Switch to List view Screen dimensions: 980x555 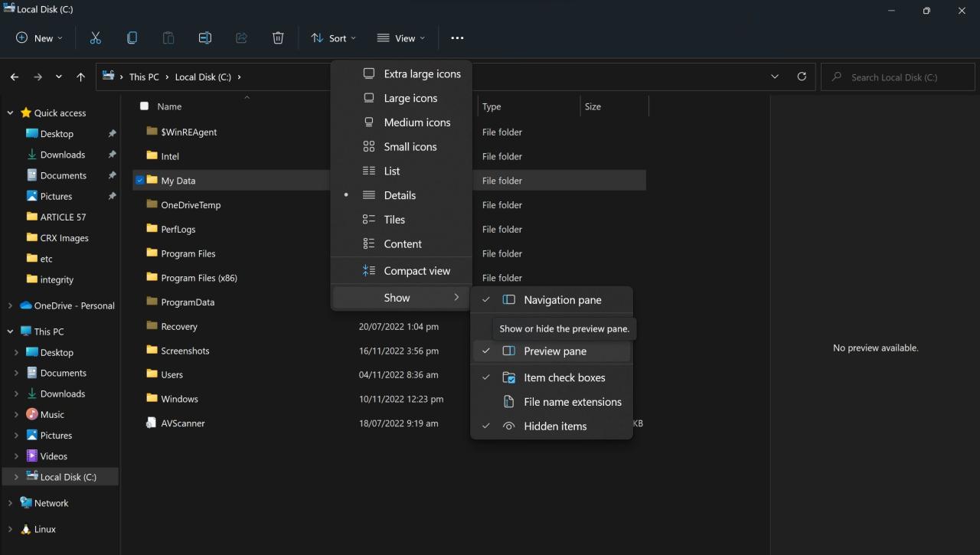[401, 171]
